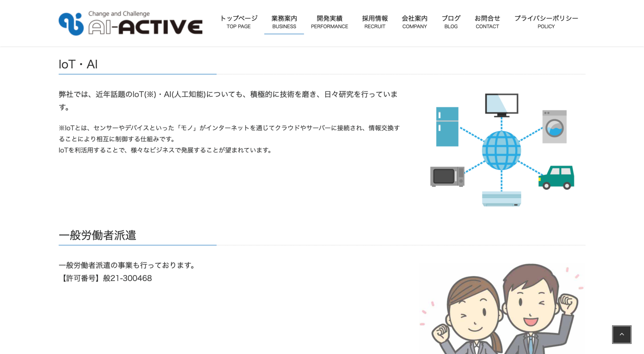Click the AI-ACTIVE logo
Screen dimensions: 644x354
click(x=130, y=23)
